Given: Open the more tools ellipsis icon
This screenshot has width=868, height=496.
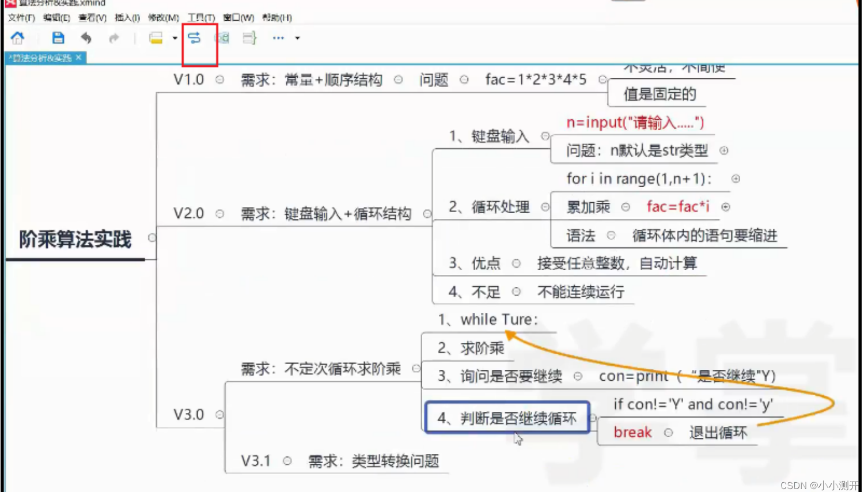Looking at the screenshot, I should pyautogui.click(x=278, y=38).
